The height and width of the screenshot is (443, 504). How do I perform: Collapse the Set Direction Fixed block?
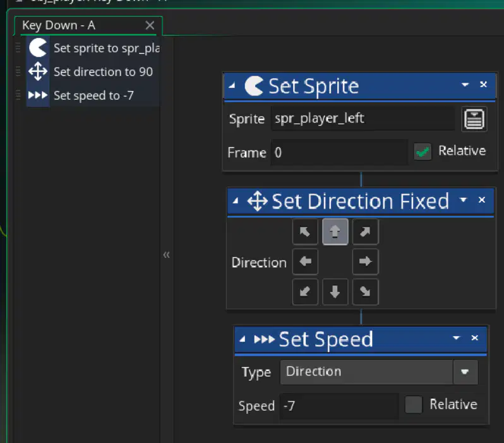point(236,201)
